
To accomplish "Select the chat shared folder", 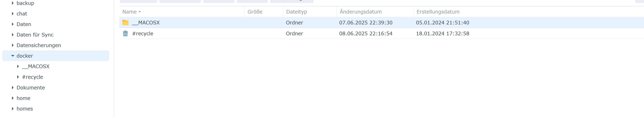I will [x=22, y=14].
